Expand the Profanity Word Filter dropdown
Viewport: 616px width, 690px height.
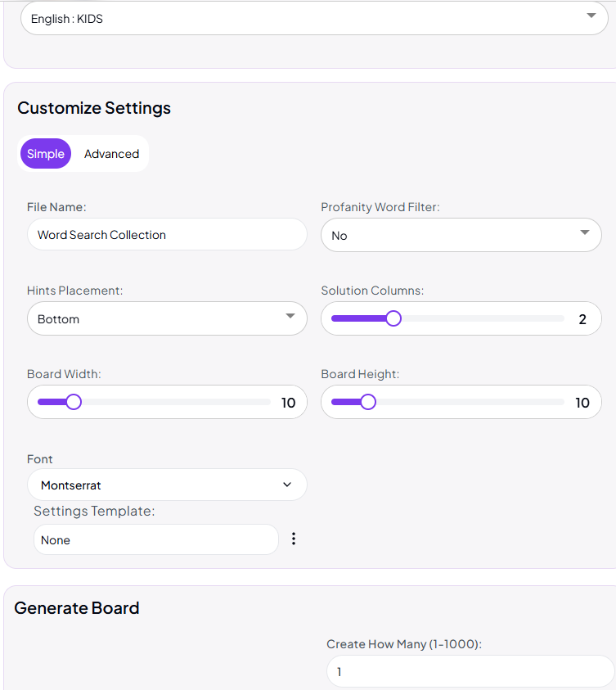click(x=461, y=235)
